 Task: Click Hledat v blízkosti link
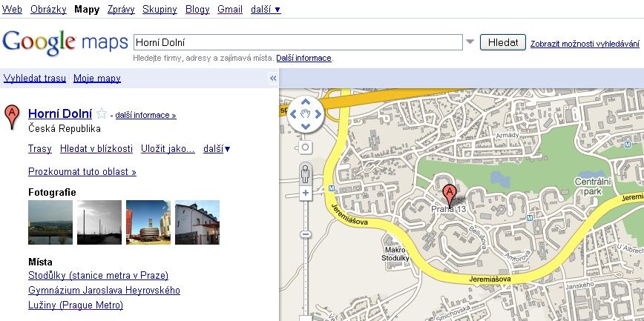(96, 148)
